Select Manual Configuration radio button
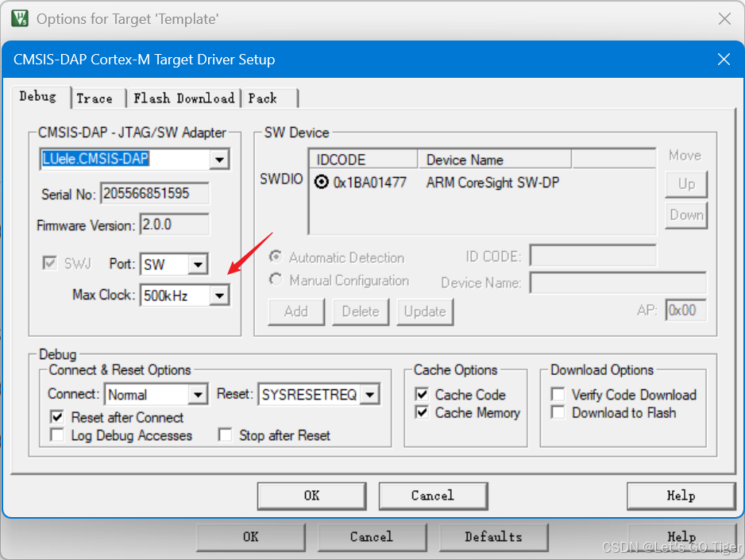Screen dimensions: 745x560 click(276, 280)
